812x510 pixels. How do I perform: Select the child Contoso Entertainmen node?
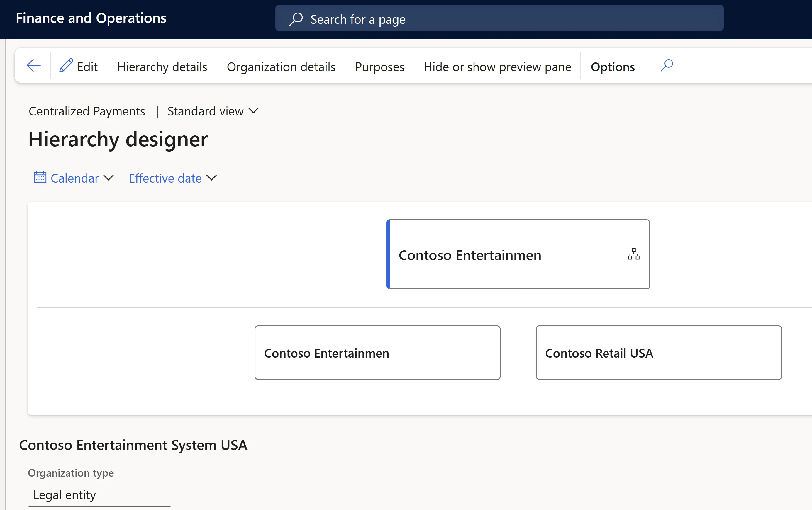pyautogui.click(x=377, y=353)
